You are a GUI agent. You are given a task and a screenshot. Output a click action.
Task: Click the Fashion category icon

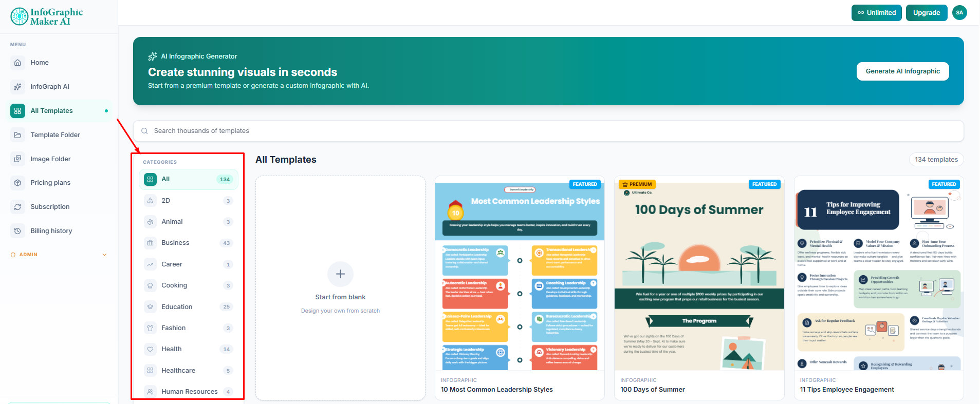point(150,328)
